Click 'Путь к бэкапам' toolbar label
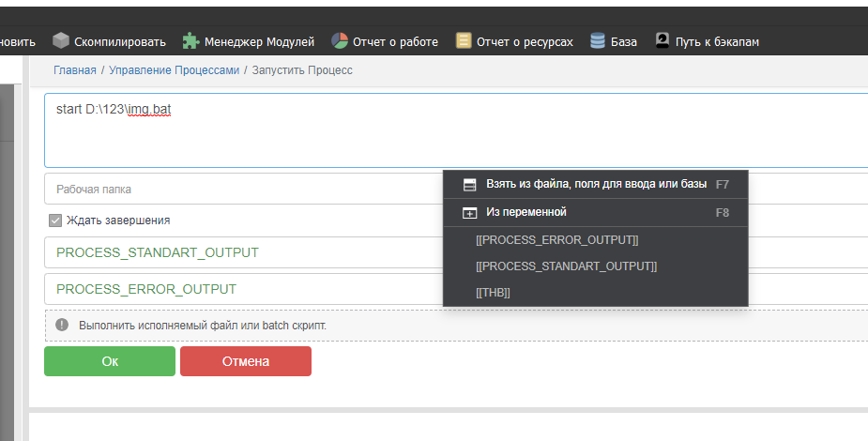The height and width of the screenshot is (441, 868). (x=717, y=41)
